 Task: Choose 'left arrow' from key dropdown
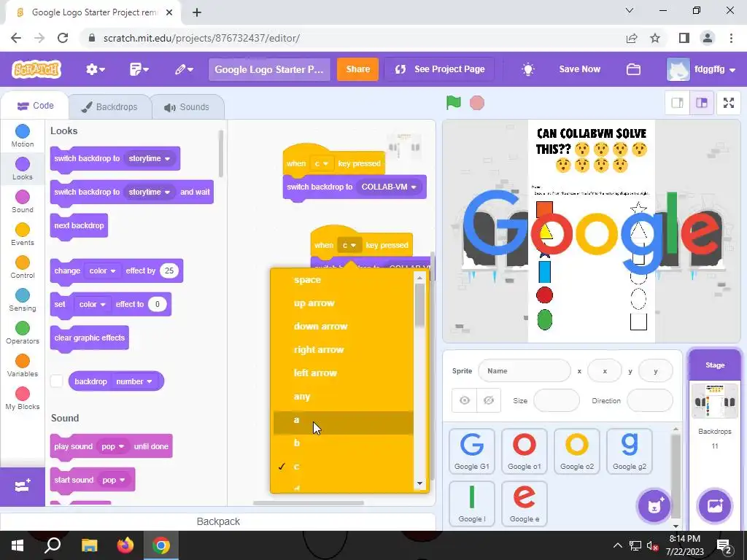click(344, 373)
